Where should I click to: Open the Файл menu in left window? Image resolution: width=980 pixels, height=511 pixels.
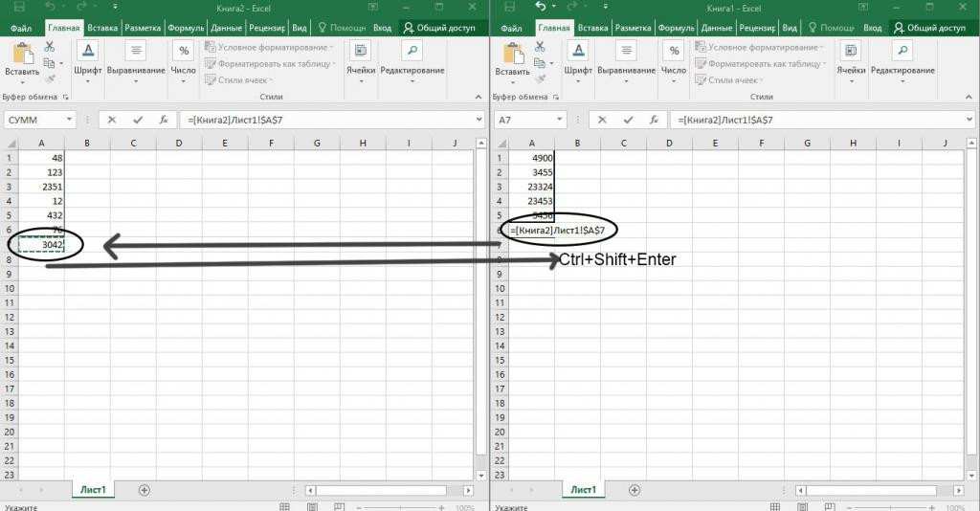click(x=21, y=28)
